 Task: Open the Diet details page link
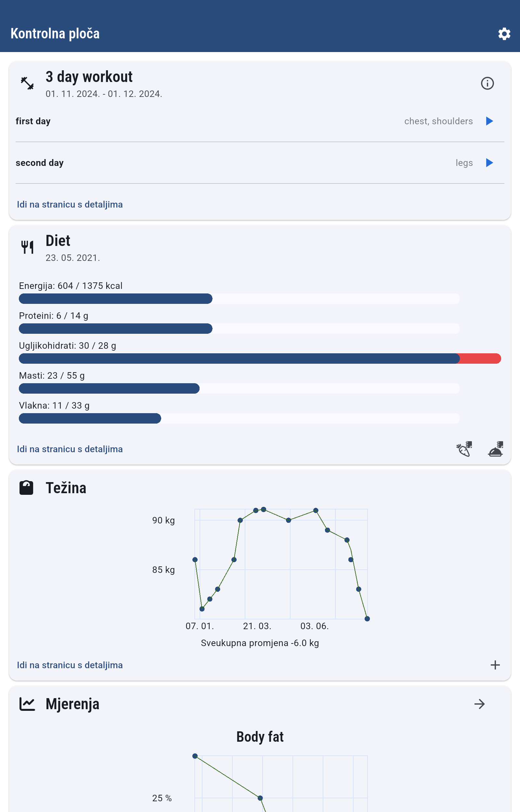[x=70, y=449]
